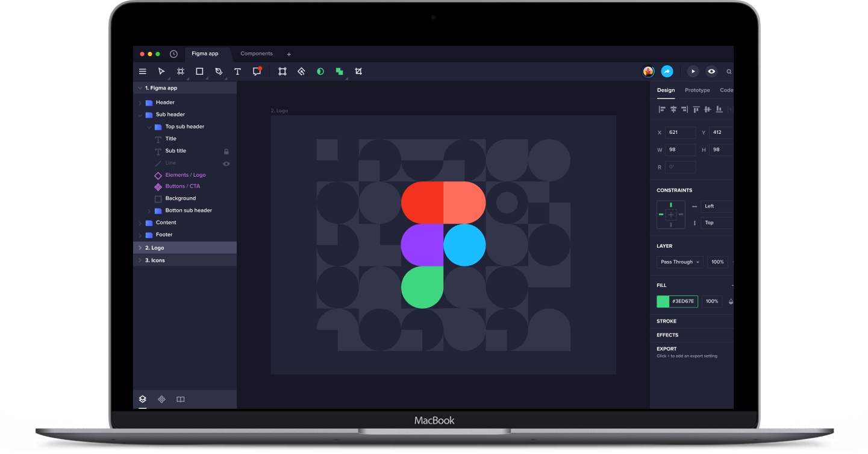Click the green fill color swatch
The width and height of the screenshot is (868, 454).
(x=663, y=301)
